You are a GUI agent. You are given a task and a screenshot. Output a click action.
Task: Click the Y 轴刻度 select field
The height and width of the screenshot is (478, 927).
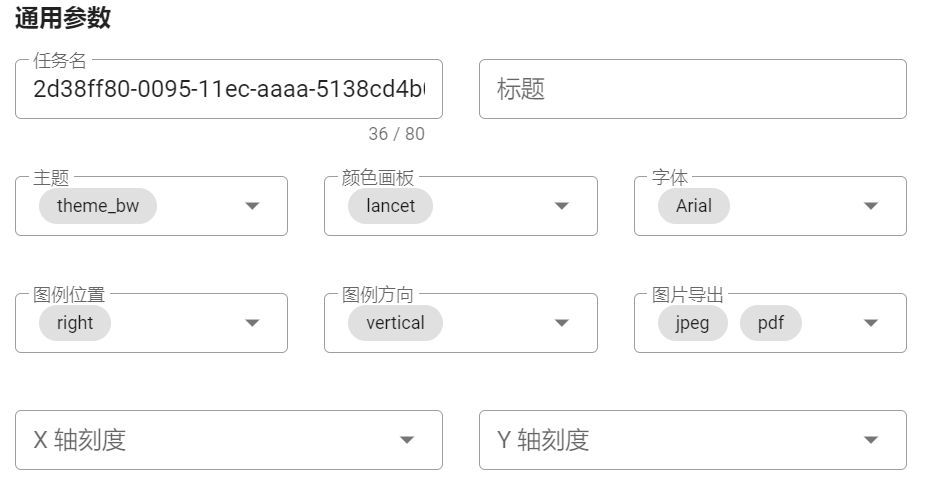pyautogui.click(x=660, y=440)
